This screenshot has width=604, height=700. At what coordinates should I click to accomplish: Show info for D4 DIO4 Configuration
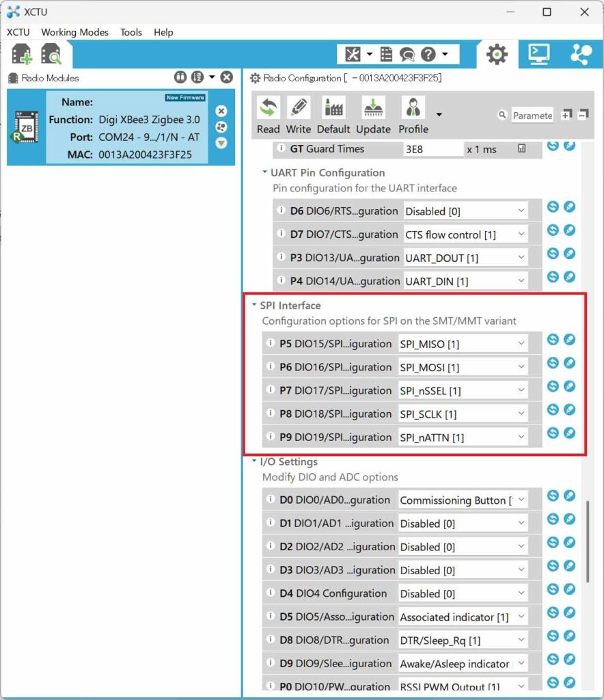coord(271,593)
